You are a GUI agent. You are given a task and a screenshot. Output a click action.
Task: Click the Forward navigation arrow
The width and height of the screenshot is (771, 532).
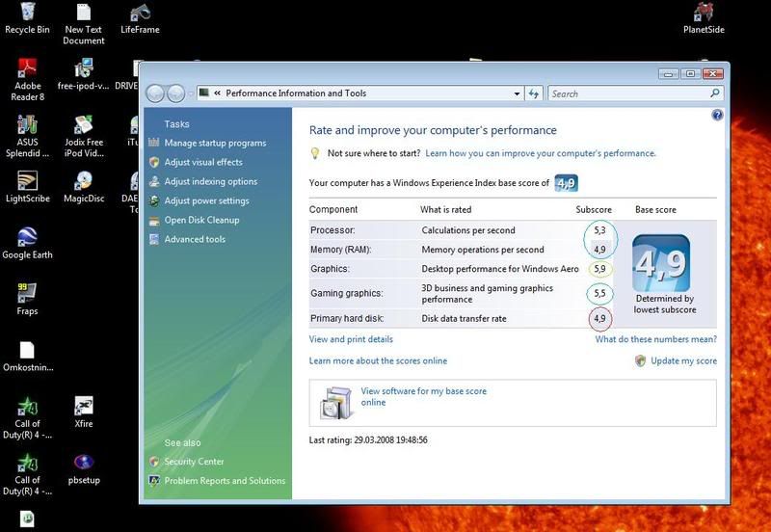pyautogui.click(x=175, y=93)
